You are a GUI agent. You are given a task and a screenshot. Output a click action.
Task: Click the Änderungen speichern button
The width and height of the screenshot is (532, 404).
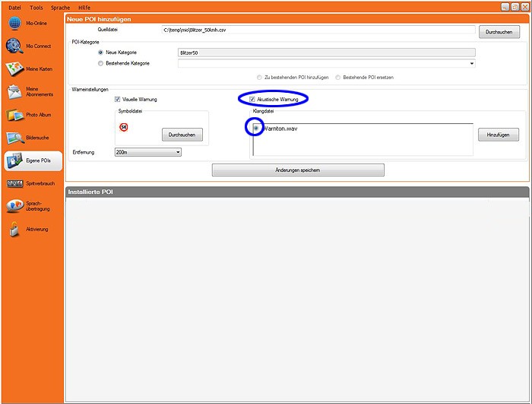(298, 170)
